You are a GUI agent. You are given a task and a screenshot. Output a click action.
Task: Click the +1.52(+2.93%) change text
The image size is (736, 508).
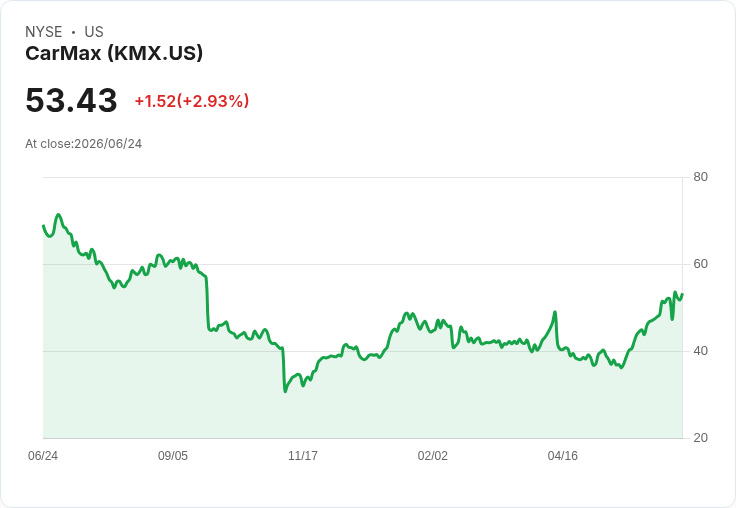(x=192, y=101)
